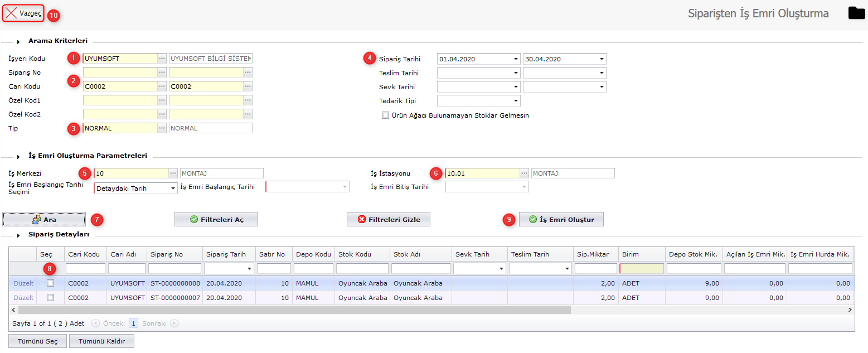Viewport: 868px width, 353px height.
Task: Select checkbox for order ST-0000000008
Action: tap(51, 283)
